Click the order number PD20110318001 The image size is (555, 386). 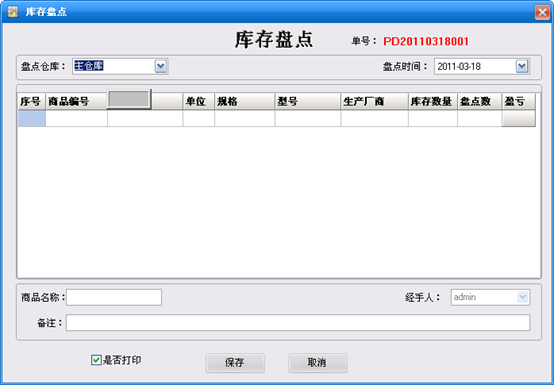point(426,41)
